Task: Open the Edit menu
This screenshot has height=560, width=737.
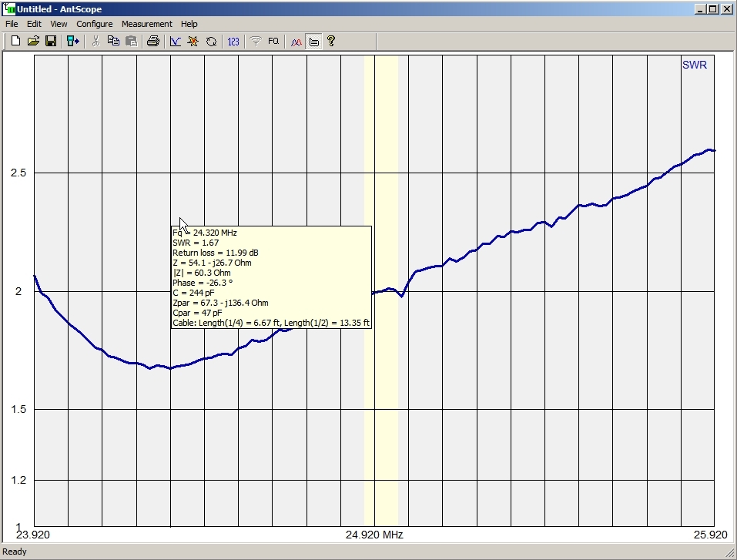Action: click(x=34, y=24)
